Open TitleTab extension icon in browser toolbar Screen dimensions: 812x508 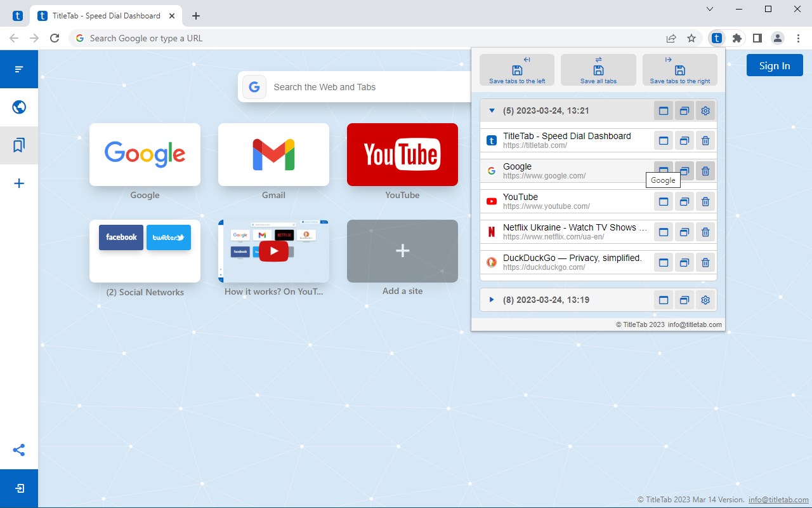click(x=716, y=38)
